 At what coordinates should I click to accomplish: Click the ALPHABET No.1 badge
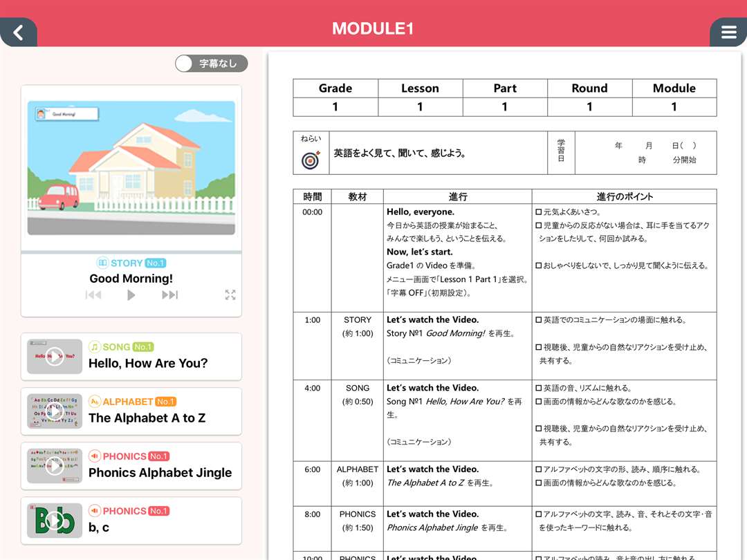166,402
